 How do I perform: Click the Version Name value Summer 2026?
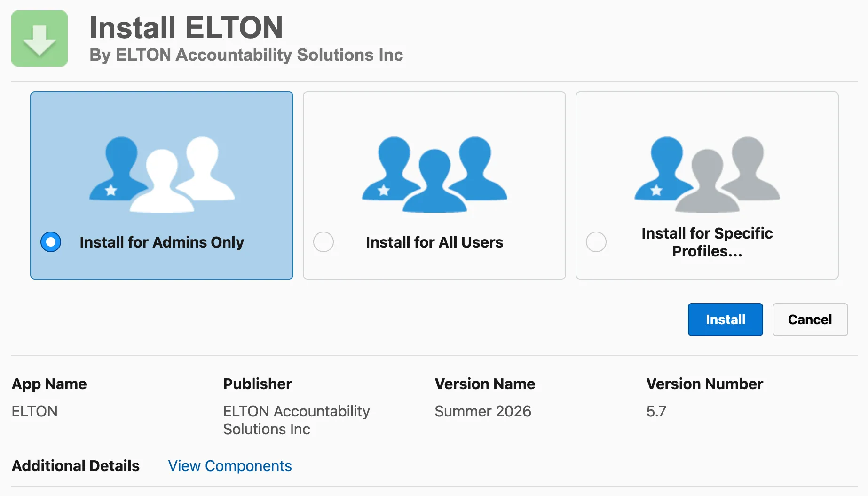(x=483, y=411)
